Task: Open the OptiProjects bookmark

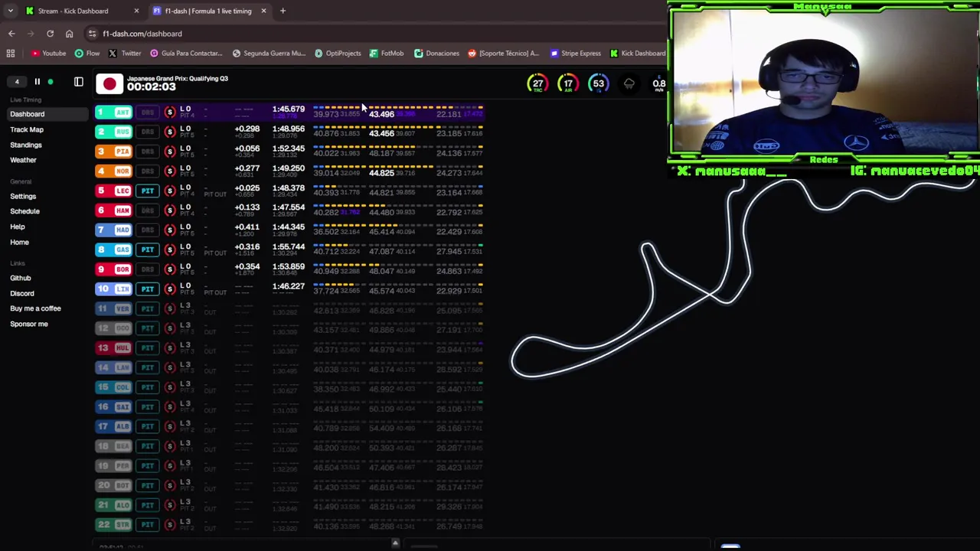Action: click(x=338, y=54)
